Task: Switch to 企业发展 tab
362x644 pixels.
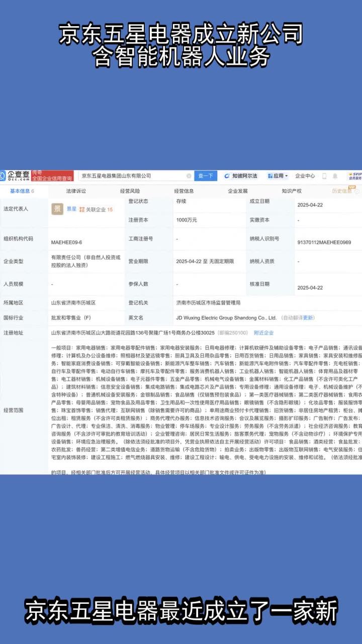Action: pyautogui.click(x=238, y=191)
